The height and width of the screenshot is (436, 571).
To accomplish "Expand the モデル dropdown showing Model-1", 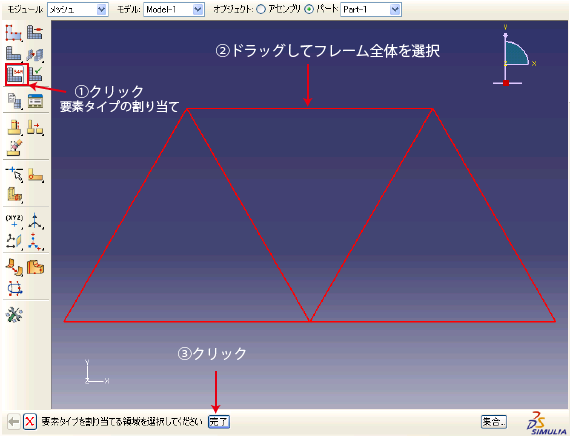I will [174, 9].
